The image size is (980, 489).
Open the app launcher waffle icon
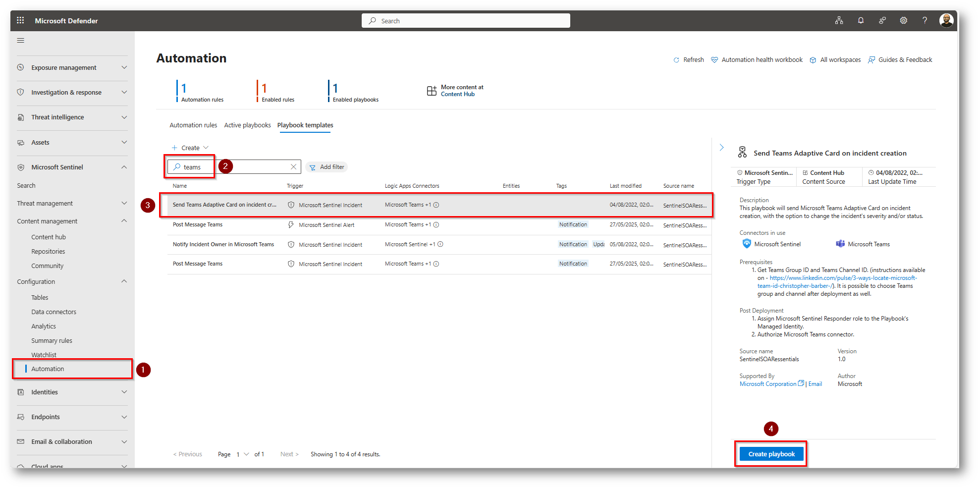tap(20, 20)
